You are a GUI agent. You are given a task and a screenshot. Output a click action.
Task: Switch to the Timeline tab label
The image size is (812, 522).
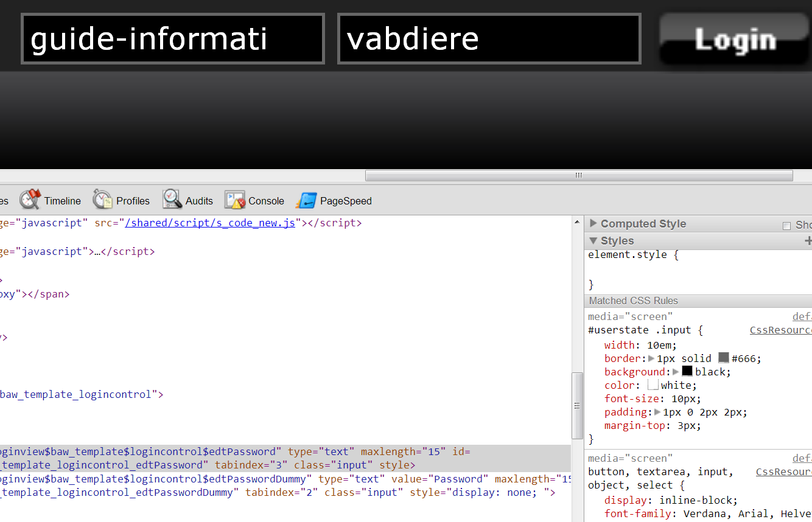[x=62, y=201]
